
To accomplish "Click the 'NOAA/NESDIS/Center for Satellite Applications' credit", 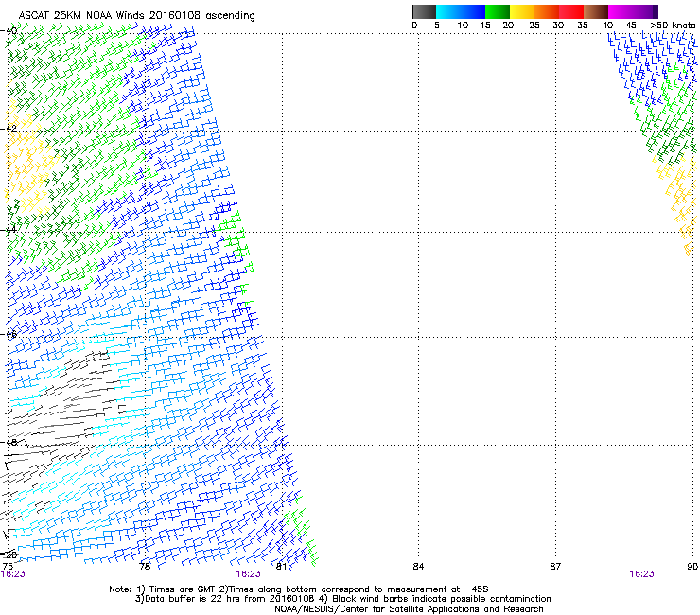I will pyautogui.click(x=409, y=609).
